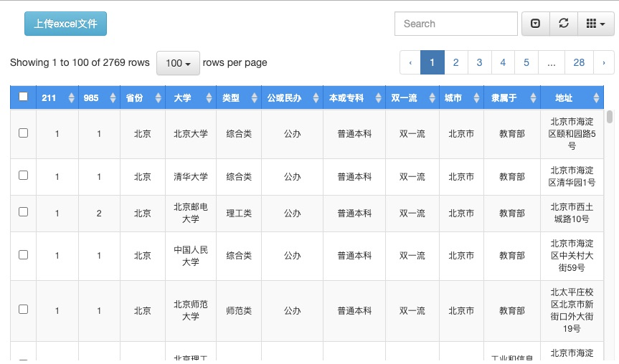Sort by the 公或民办 column
Image resolution: width=619 pixels, height=364 pixels.
pyautogui.click(x=292, y=97)
